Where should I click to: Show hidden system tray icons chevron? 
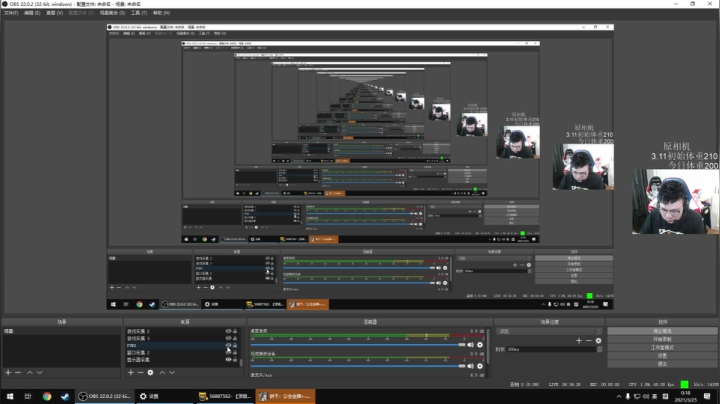tap(619, 396)
